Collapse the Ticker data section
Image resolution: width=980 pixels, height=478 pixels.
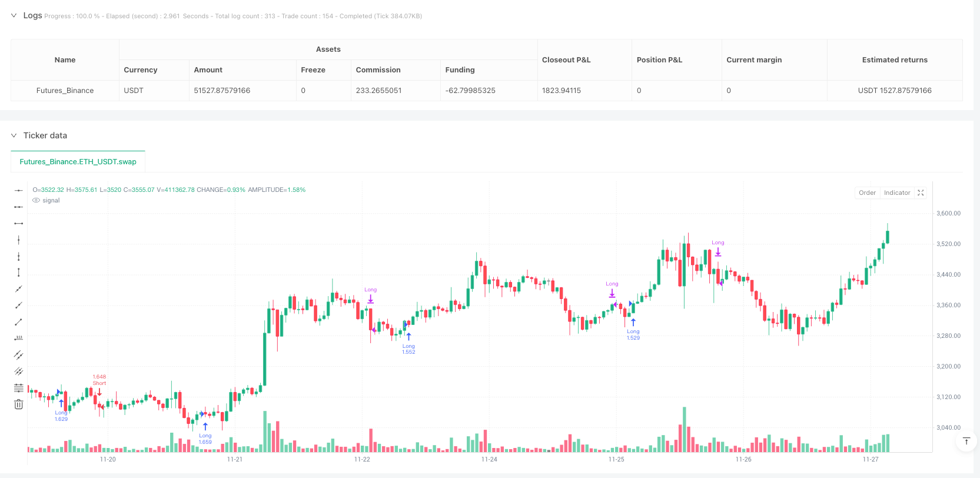[x=14, y=135]
